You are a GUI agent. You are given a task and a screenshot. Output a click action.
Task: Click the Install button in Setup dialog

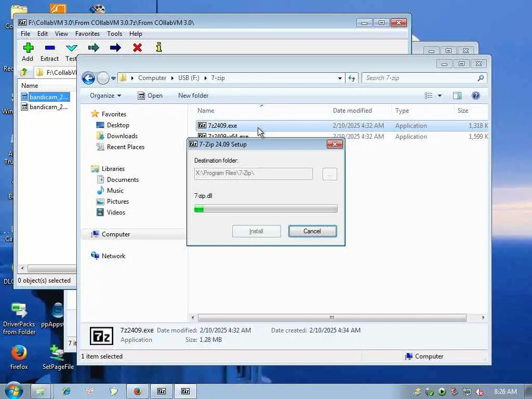coord(257,231)
